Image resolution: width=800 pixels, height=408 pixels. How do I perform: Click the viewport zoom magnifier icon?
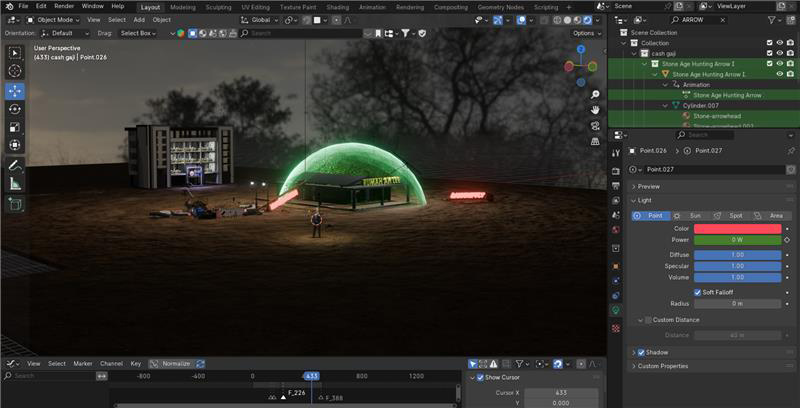click(595, 94)
